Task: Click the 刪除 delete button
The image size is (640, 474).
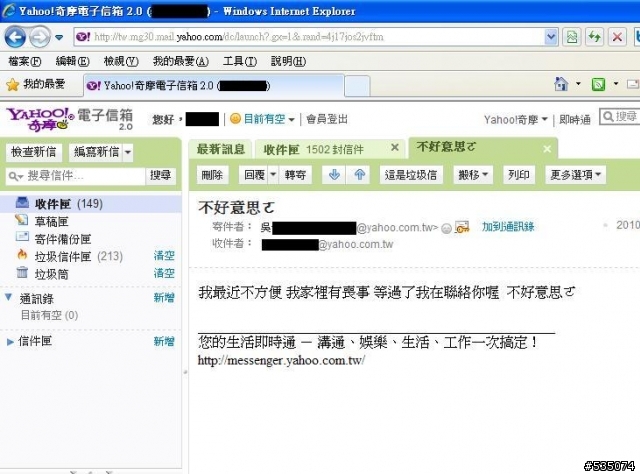Action: [x=212, y=175]
